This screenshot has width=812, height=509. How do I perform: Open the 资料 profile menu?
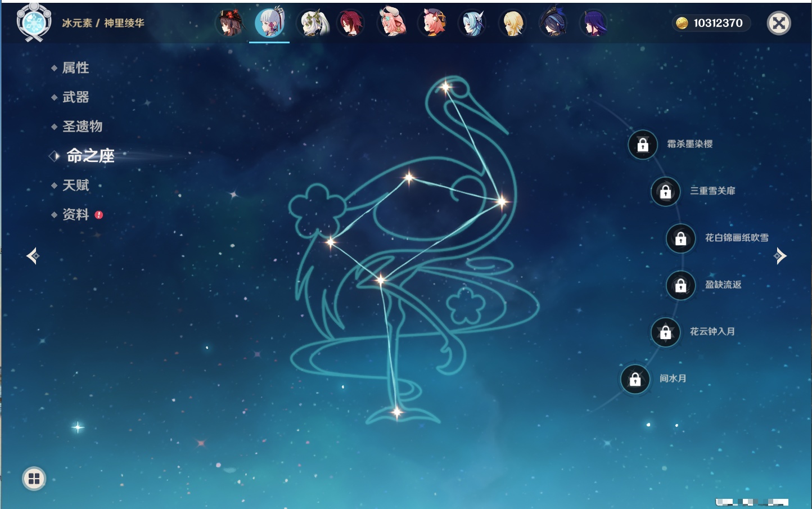75,214
